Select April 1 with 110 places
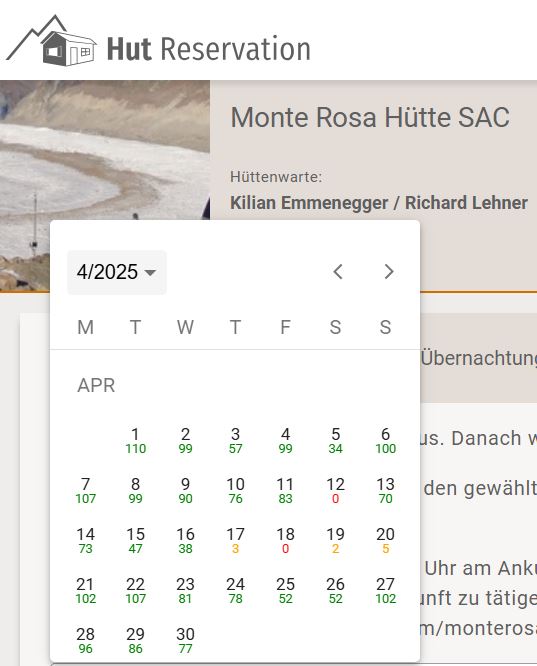537x666 pixels. [x=136, y=441]
